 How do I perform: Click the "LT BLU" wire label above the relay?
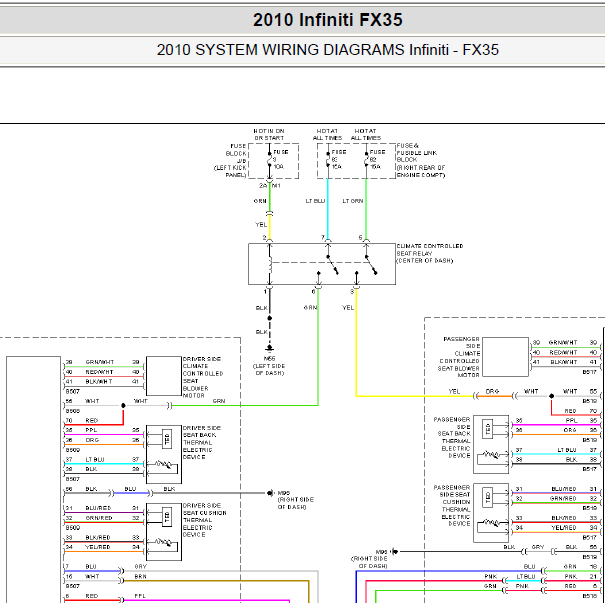point(315,201)
